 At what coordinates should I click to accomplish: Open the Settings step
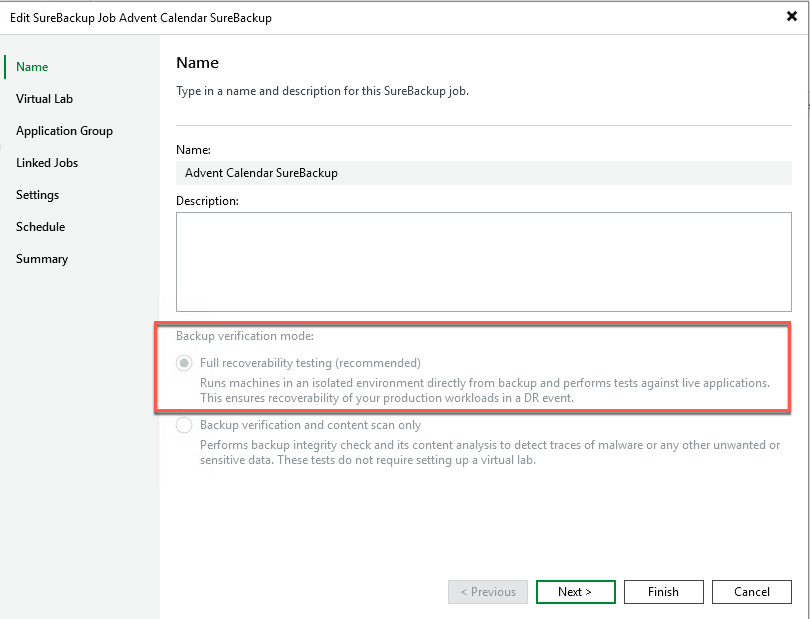pyautogui.click(x=37, y=195)
